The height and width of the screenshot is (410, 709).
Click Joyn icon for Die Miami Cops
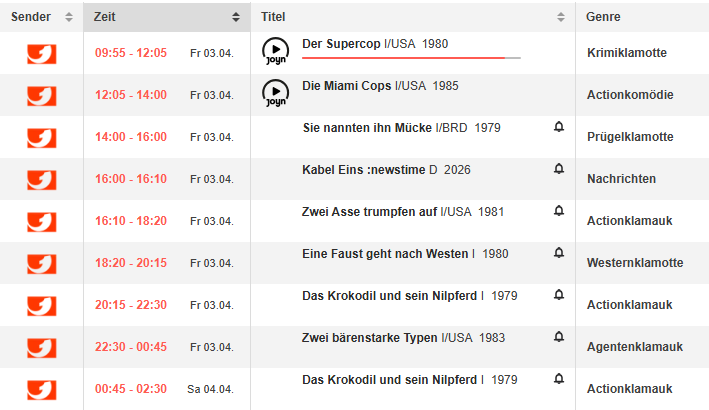pyautogui.click(x=275, y=93)
